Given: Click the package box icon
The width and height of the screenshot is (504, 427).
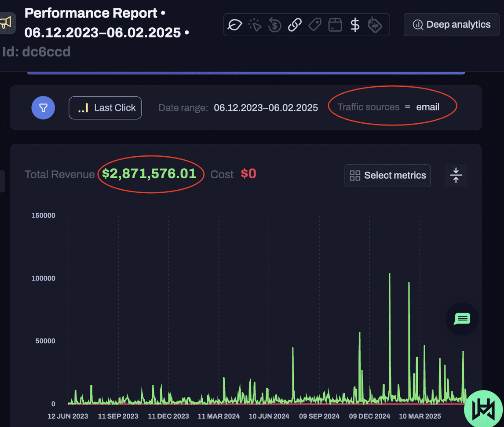Looking at the screenshot, I should pyautogui.click(x=335, y=25).
